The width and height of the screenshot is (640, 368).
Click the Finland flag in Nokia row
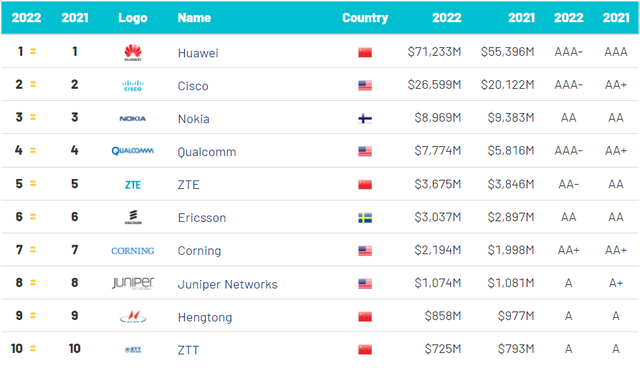click(x=365, y=119)
